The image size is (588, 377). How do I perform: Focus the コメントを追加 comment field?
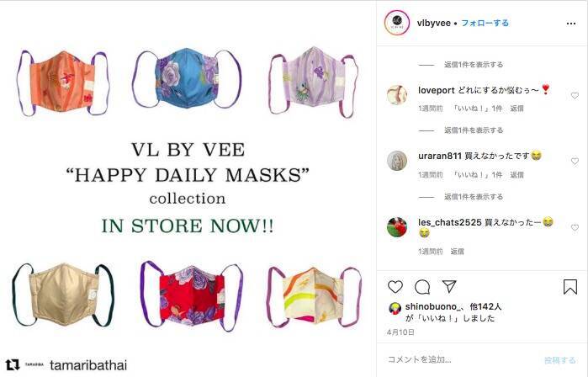click(x=461, y=359)
